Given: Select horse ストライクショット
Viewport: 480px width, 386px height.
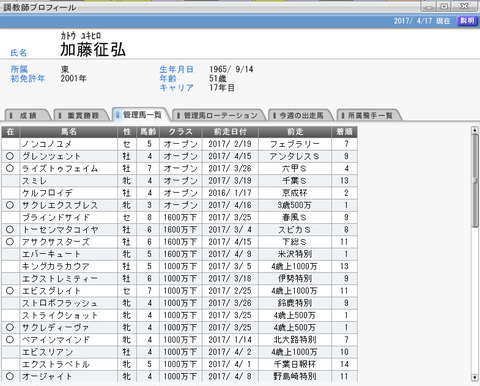Looking at the screenshot, I should tap(60, 315).
